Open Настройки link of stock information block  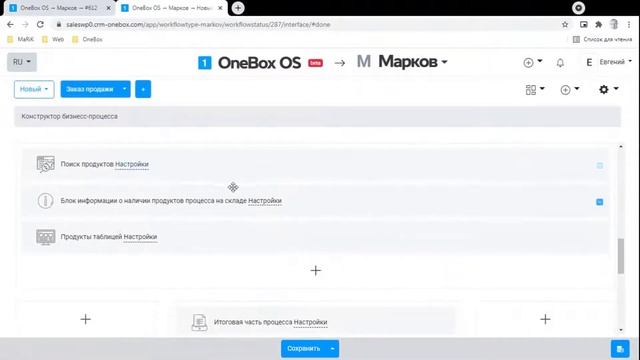tap(265, 201)
